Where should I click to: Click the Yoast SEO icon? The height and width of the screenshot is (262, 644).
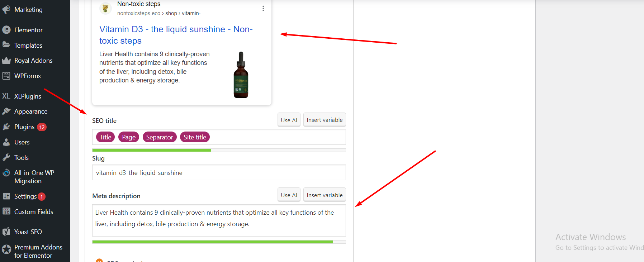point(6,232)
